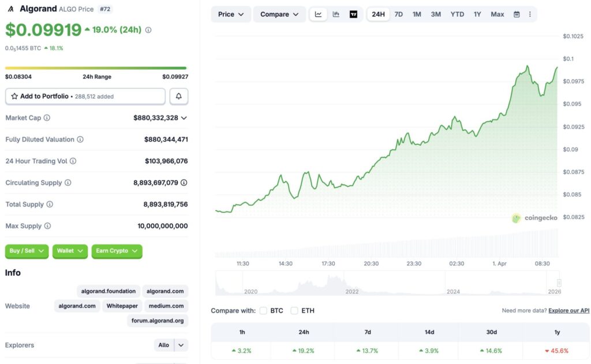This screenshot has width=591, height=364.
Task: Expand the Explorers list chevron
Action: [181, 345]
